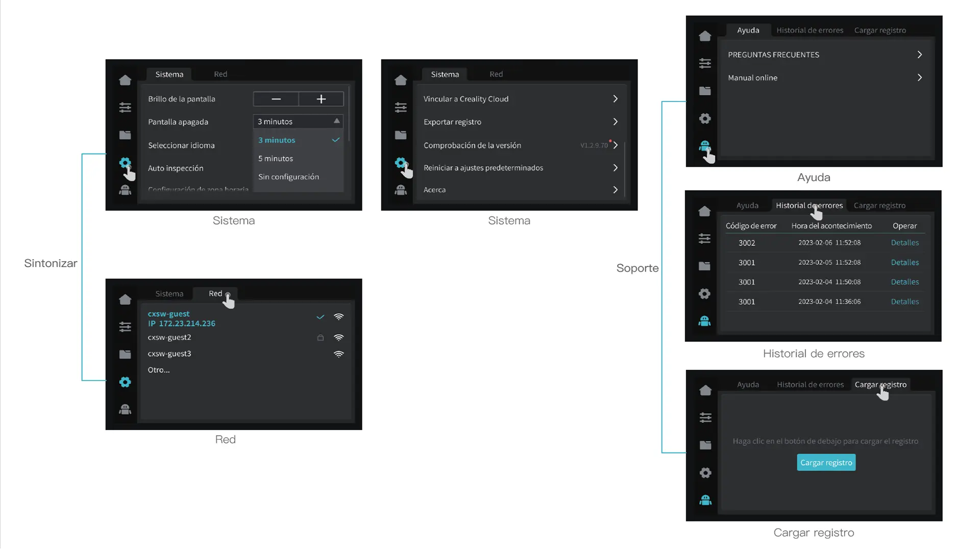
Task: Select the folder icon in sidebar
Action: (x=125, y=135)
